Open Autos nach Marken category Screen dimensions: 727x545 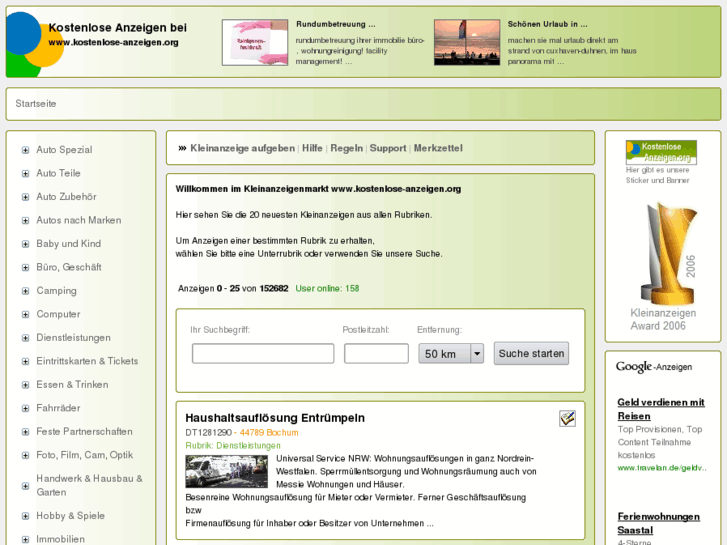pyautogui.click(x=79, y=220)
